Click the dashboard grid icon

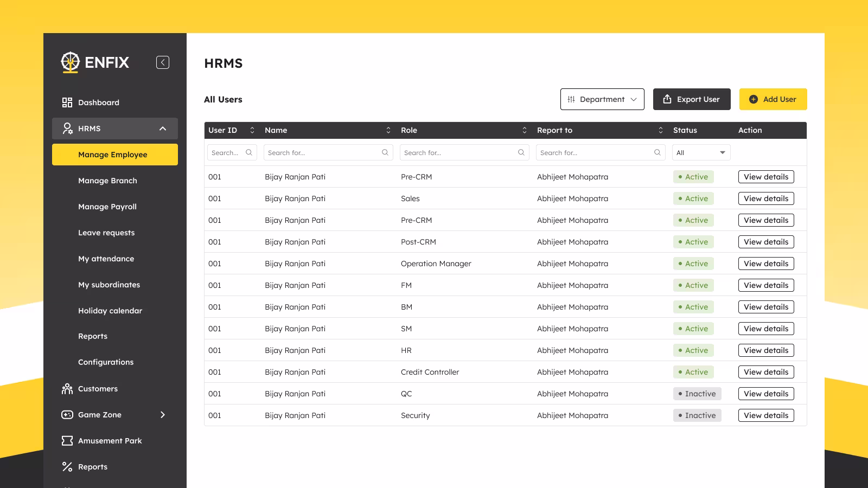click(67, 102)
